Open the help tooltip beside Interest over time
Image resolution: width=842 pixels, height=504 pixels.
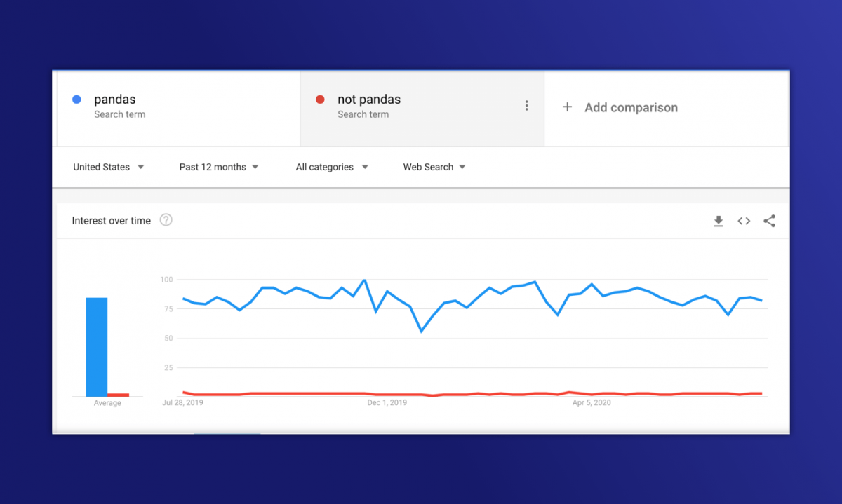pos(166,219)
